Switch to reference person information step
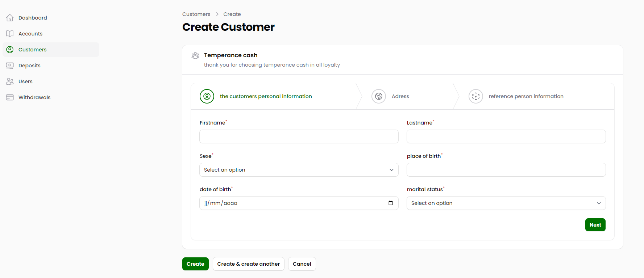This screenshot has height=278, width=644. pos(526,96)
